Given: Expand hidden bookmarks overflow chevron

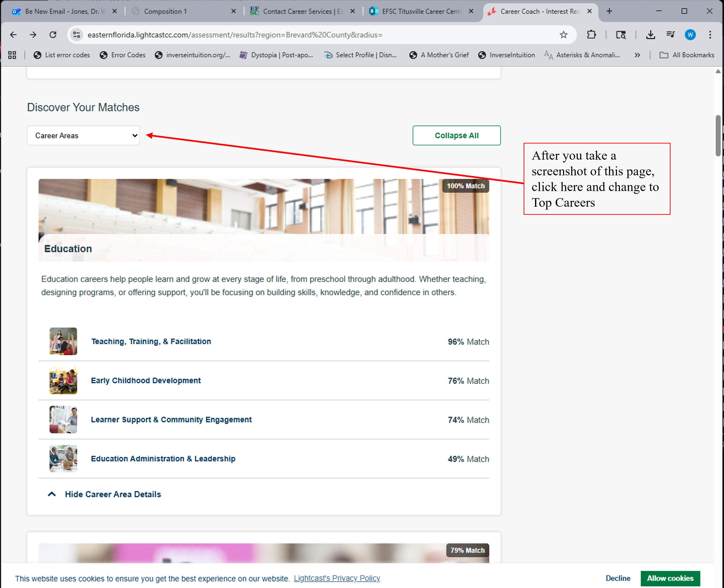Looking at the screenshot, I should [637, 55].
